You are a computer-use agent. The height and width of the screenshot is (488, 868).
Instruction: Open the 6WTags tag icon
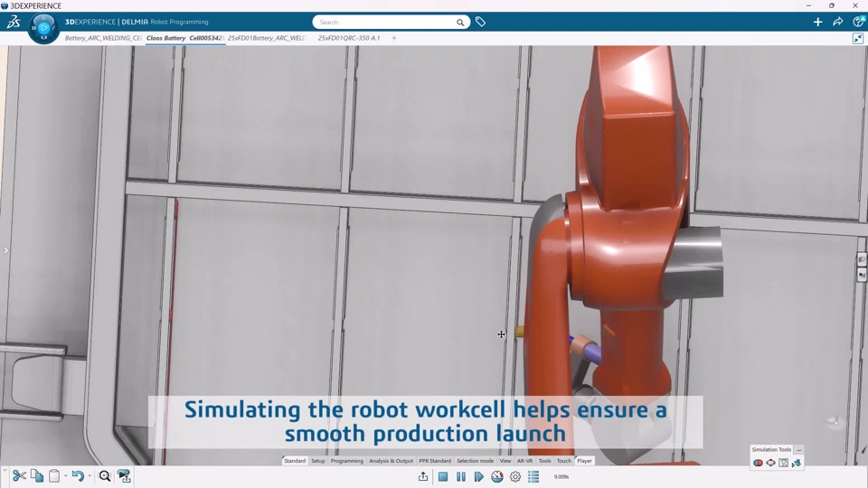pos(480,22)
